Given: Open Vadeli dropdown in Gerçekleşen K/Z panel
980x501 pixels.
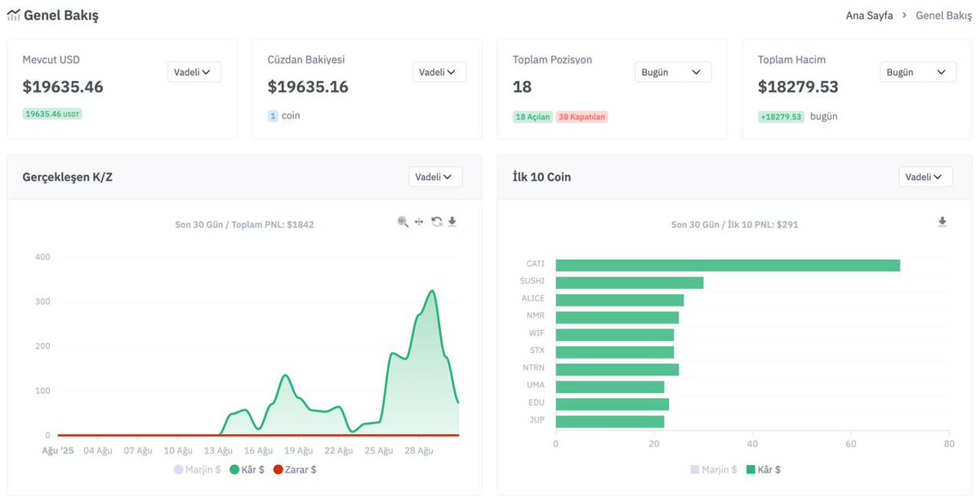Looking at the screenshot, I should (x=435, y=177).
